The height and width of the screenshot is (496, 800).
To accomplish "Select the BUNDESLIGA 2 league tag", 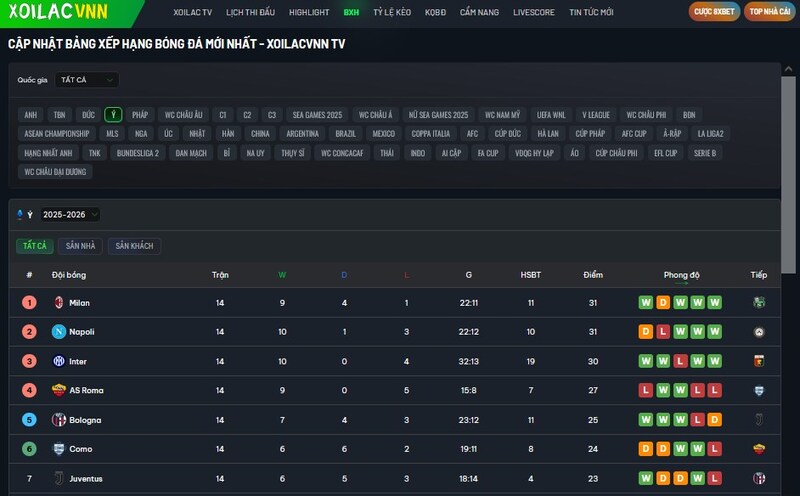I will pos(138,153).
